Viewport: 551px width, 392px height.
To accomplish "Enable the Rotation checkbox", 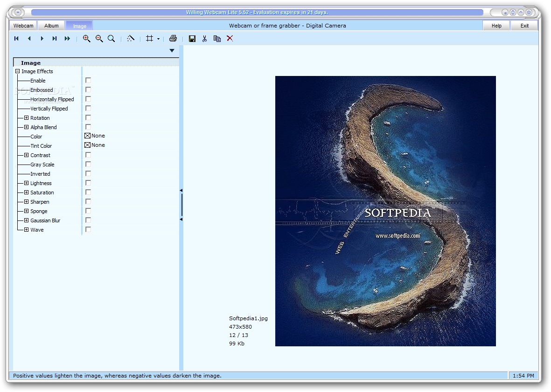I will coord(88,117).
